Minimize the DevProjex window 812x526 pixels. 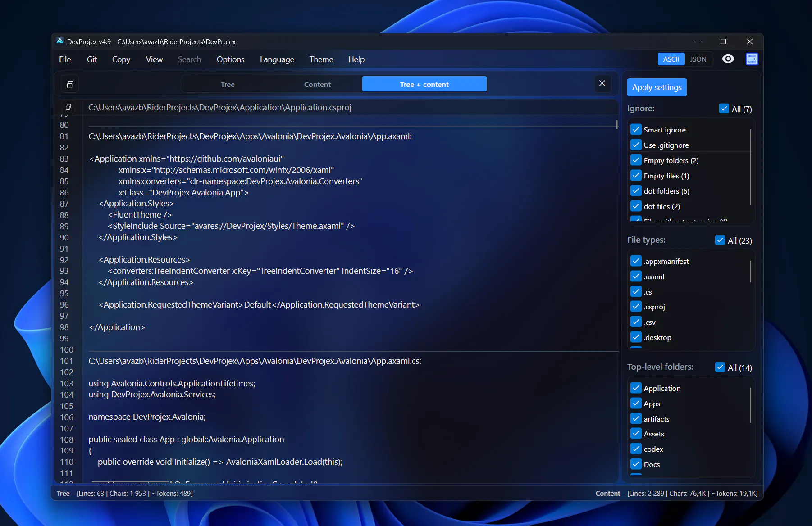pyautogui.click(x=697, y=41)
